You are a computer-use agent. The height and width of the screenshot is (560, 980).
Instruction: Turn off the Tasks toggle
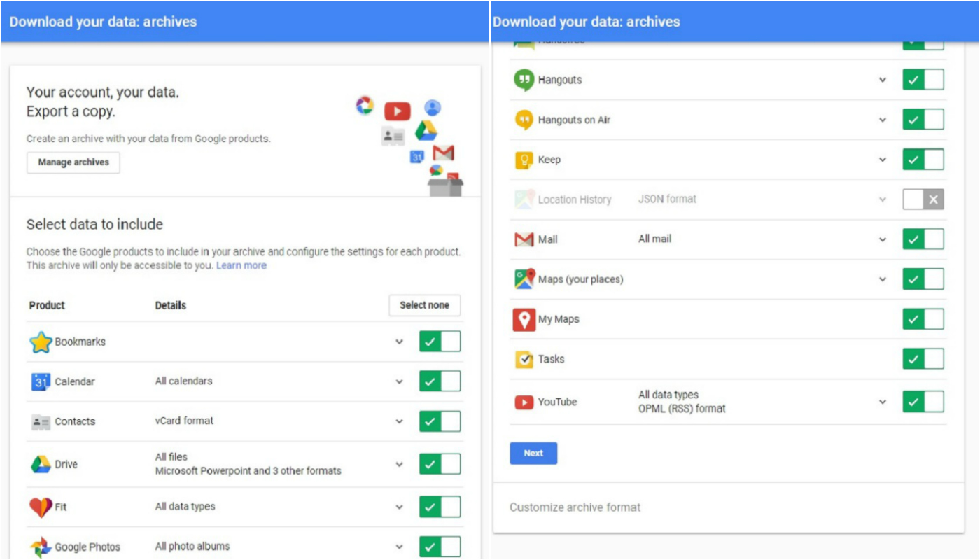[923, 359]
